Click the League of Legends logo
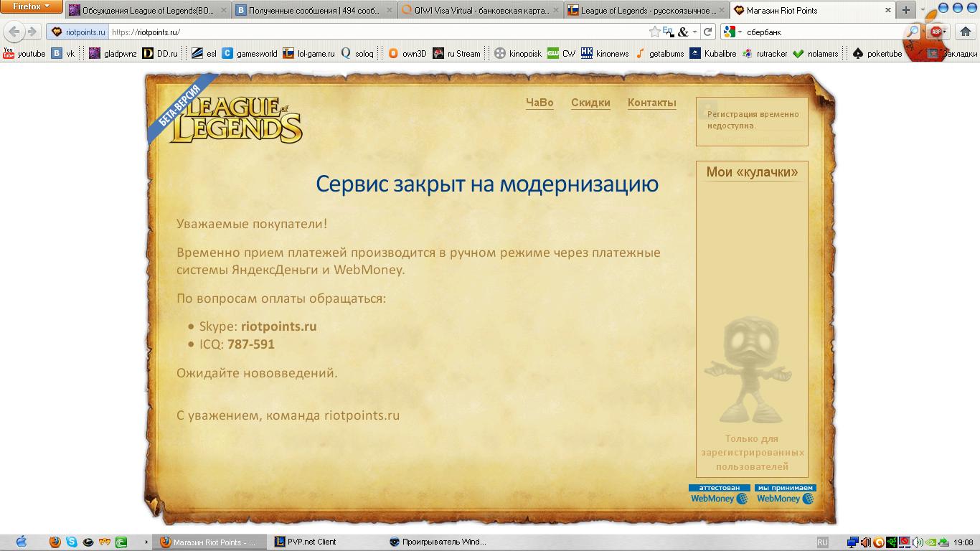 [x=235, y=120]
